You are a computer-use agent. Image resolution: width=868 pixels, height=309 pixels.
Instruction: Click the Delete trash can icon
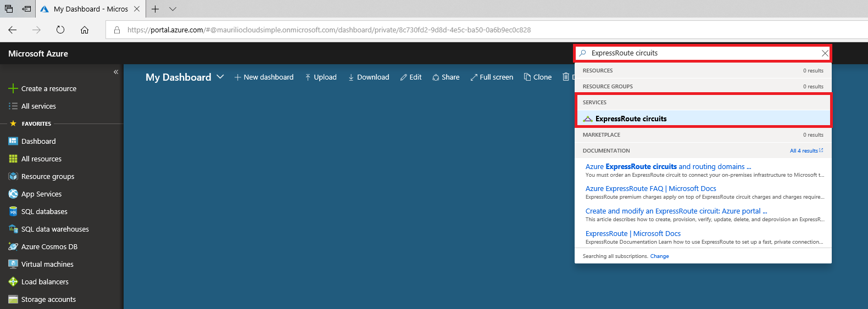(x=566, y=77)
